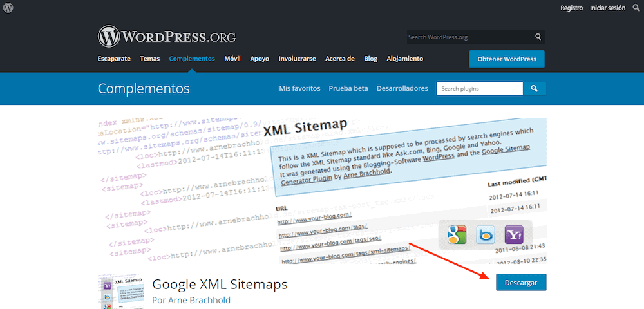Viewport: 644px width, 309px height.
Task: Click the Google icon in the banner
Action: 457,235
